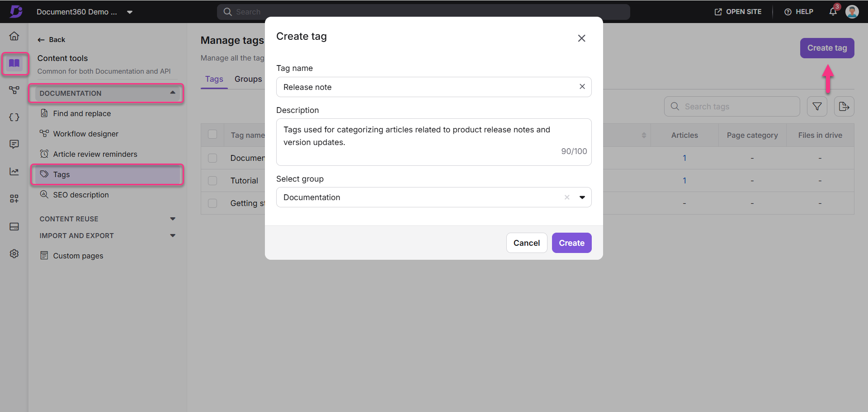Check the select-all checkbox in table header
Viewport: 868px width, 412px height.
point(212,135)
